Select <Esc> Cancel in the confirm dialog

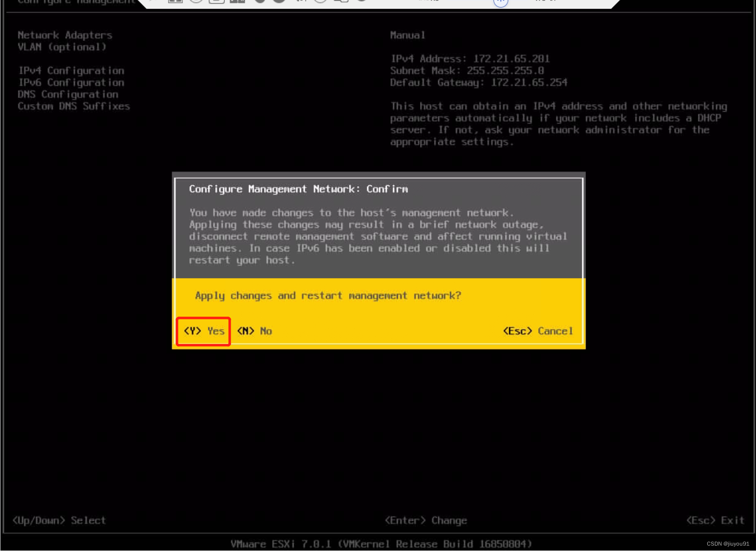point(538,331)
